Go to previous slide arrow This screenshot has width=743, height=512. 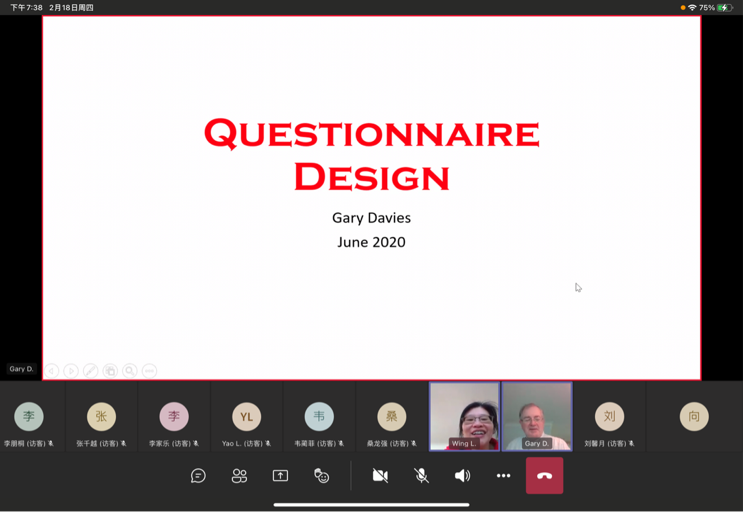tap(52, 371)
